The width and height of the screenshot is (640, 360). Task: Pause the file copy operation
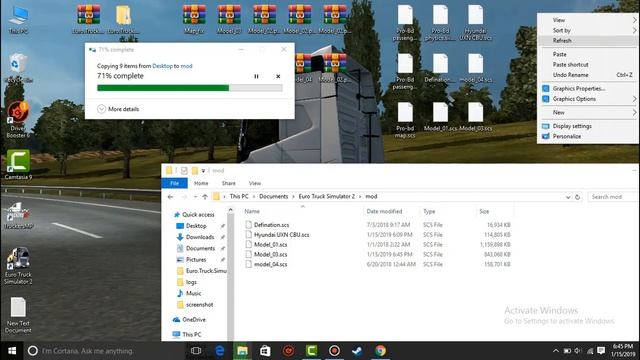[x=256, y=76]
